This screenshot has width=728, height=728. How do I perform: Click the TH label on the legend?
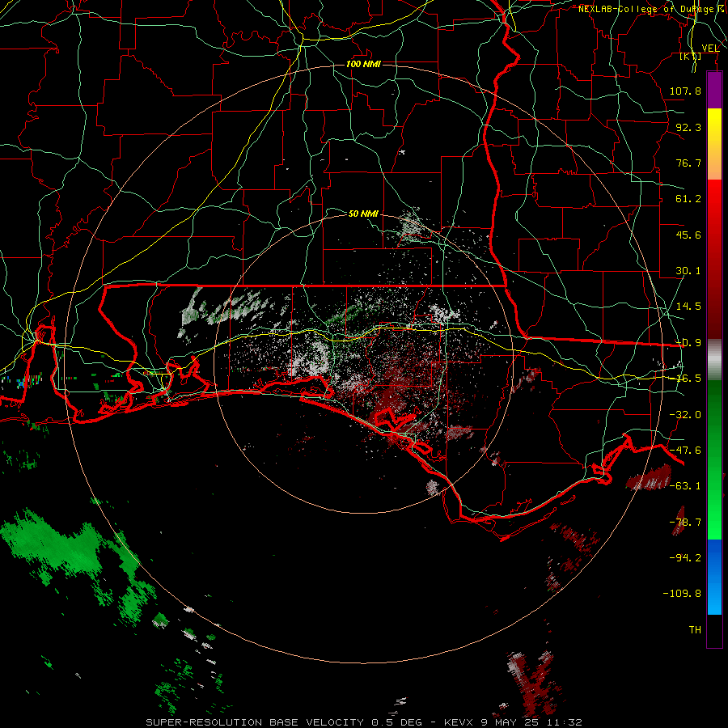pos(695,630)
